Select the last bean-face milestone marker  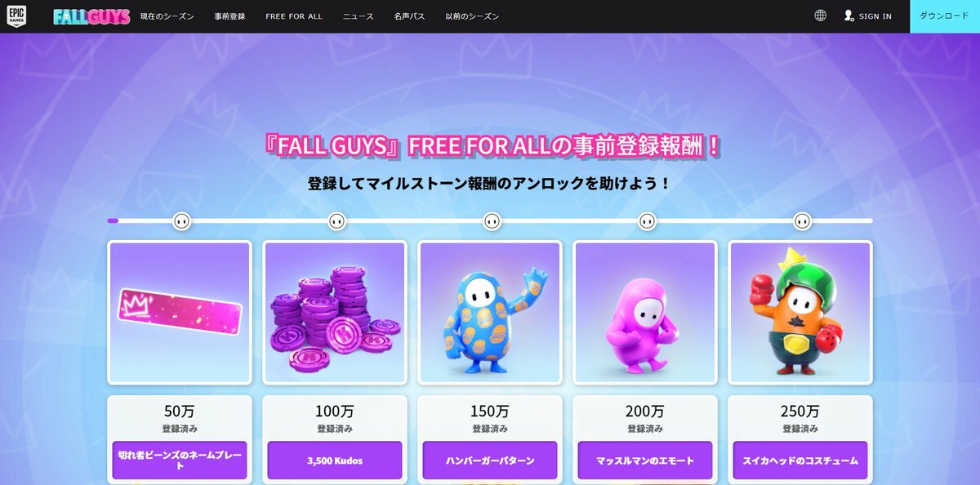[x=802, y=220]
